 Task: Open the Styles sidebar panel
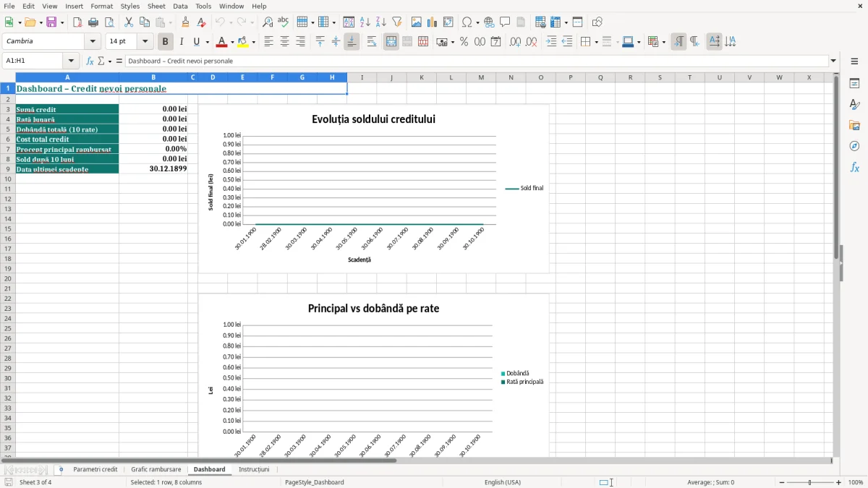click(854, 105)
